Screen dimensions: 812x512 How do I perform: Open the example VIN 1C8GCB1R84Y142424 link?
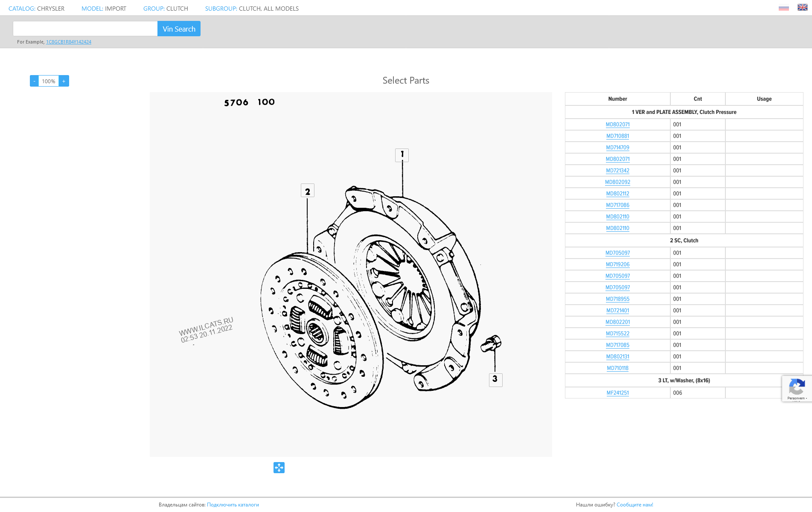(x=69, y=42)
